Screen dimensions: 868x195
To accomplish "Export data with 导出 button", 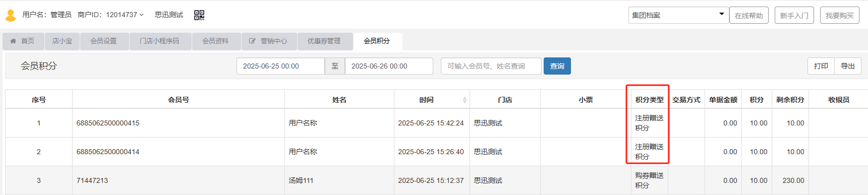I will (848, 66).
